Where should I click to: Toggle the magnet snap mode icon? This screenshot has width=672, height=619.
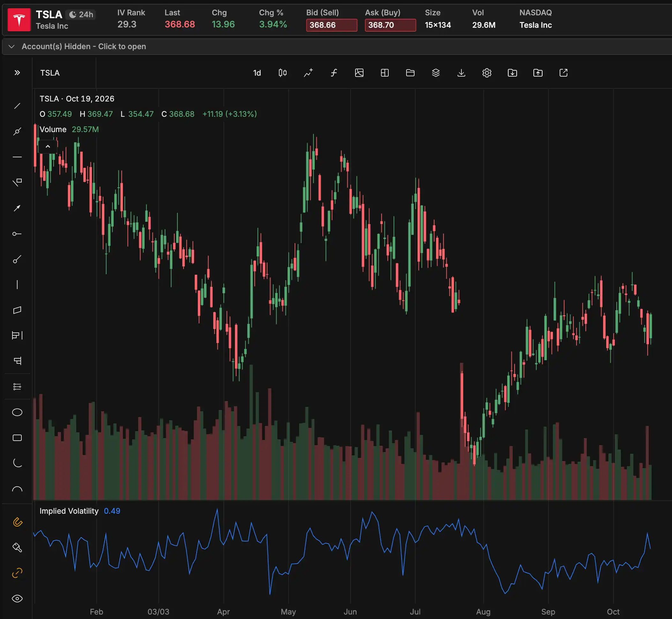point(17,522)
